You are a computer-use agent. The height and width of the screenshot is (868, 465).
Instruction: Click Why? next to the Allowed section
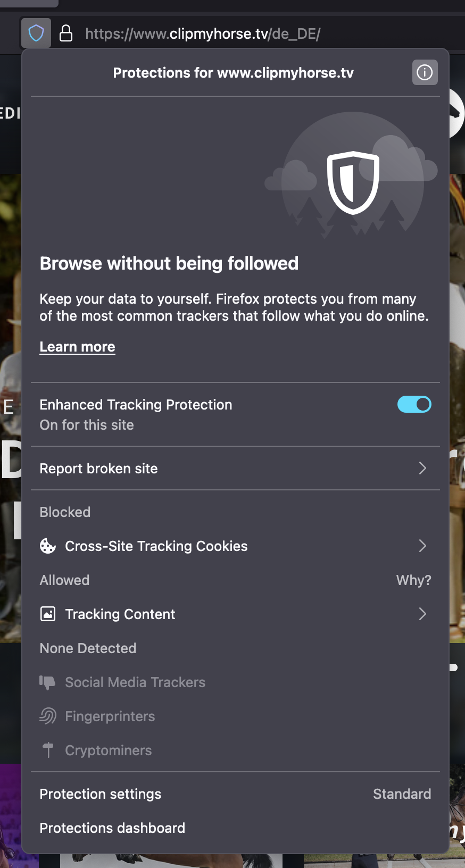pyautogui.click(x=413, y=580)
